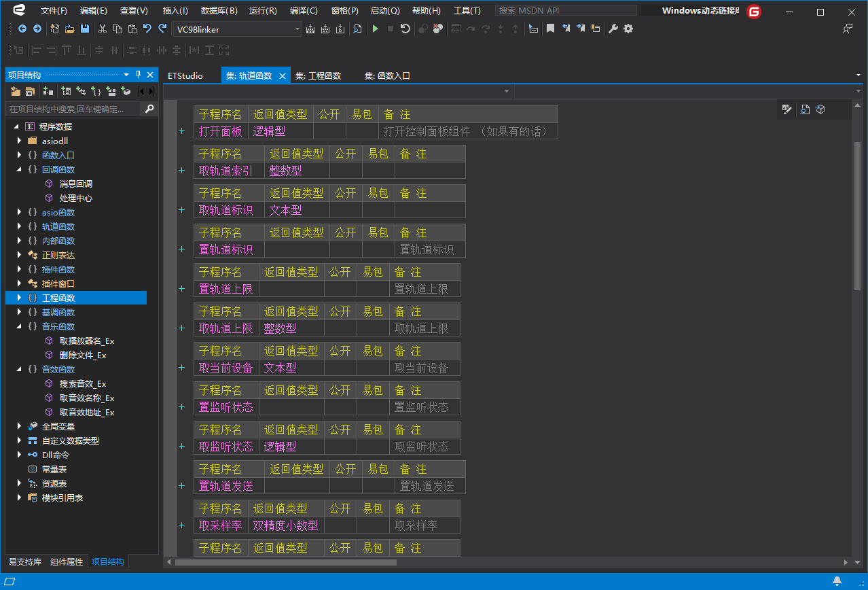Switch to the 易支持库 bottom tab
This screenshot has height=590, width=868.
point(25,562)
